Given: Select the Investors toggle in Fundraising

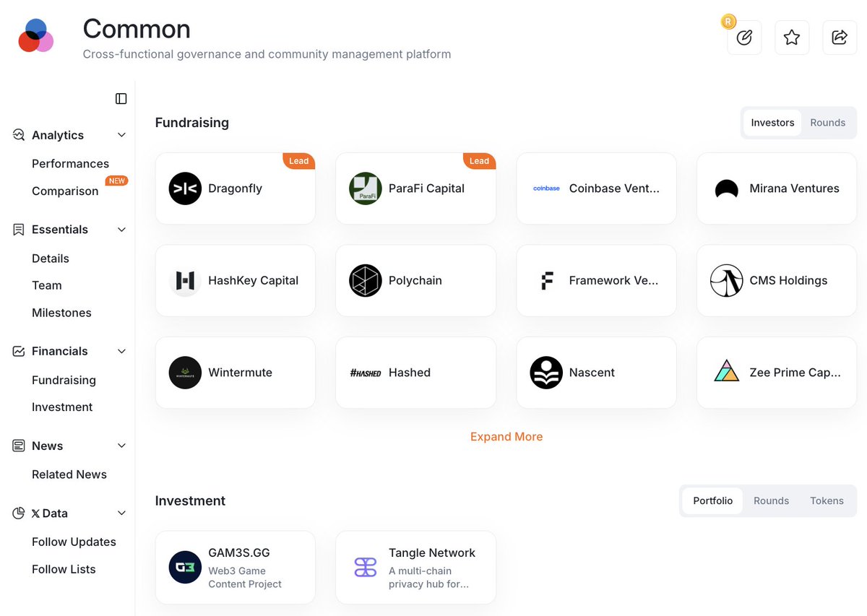Looking at the screenshot, I should [x=772, y=123].
